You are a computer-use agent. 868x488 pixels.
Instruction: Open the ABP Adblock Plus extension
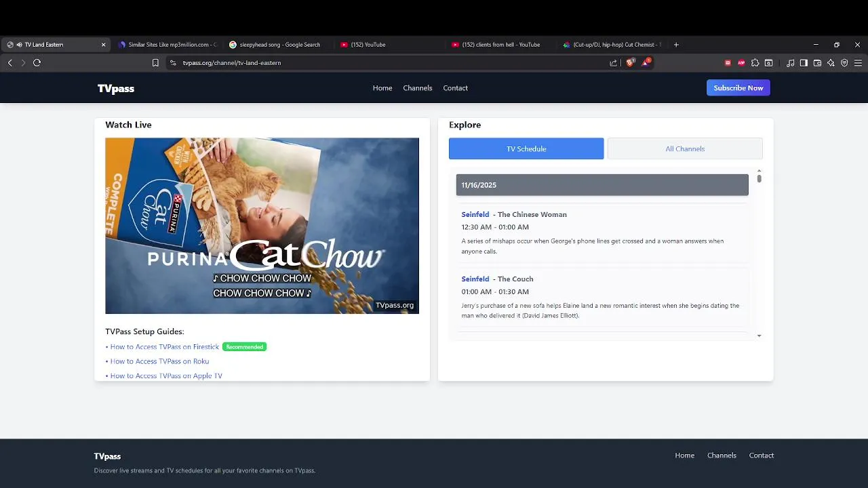741,62
